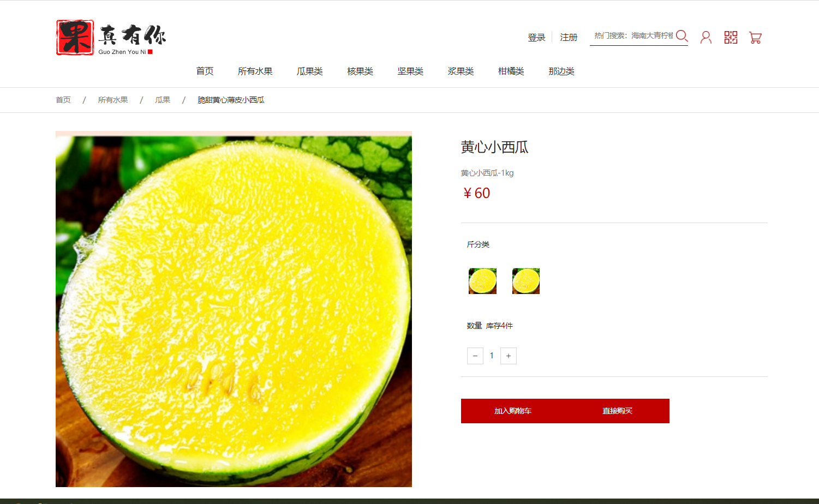Select the first watermelon variant thumbnail
The height and width of the screenshot is (504, 819).
click(482, 281)
